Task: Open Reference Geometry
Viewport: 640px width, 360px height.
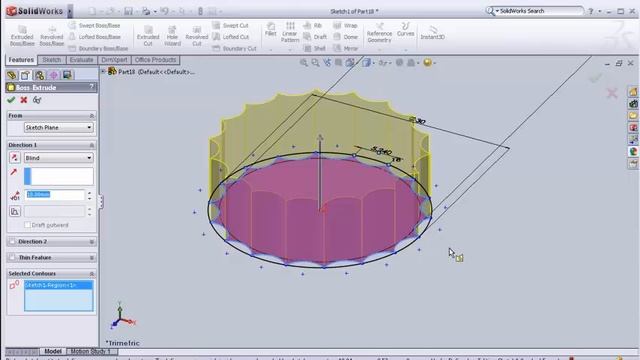Action: pyautogui.click(x=379, y=32)
